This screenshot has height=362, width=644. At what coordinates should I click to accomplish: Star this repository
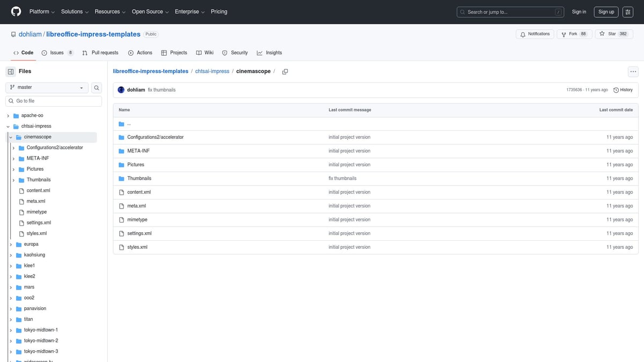pyautogui.click(x=613, y=34)
